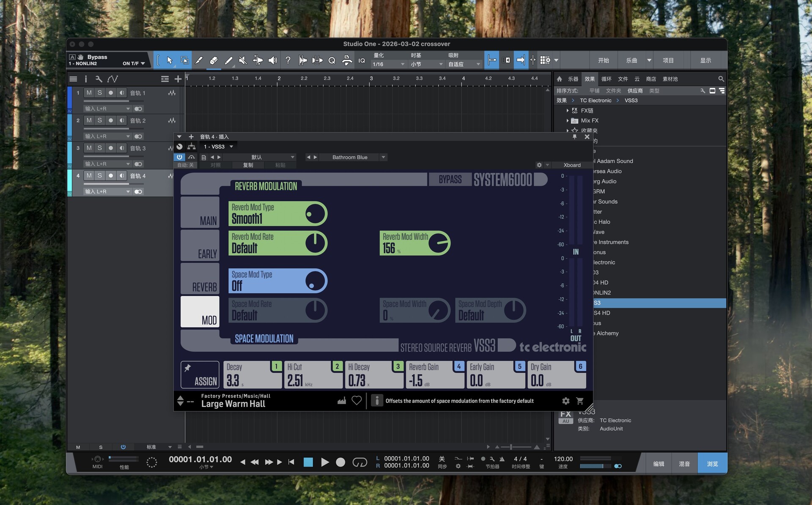
Task: Select the Mute tool icon
Action: click(243, 60)
